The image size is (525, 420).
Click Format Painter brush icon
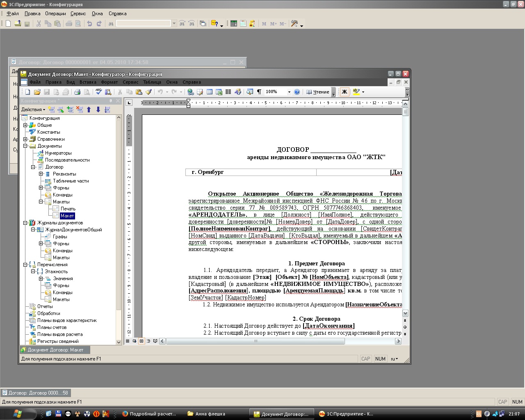point(148,92)
